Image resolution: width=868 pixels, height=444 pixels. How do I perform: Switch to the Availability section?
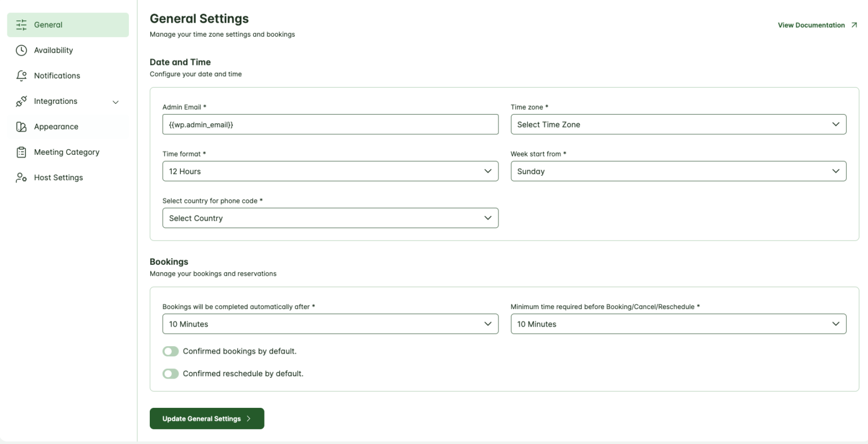tap(54, 50)
